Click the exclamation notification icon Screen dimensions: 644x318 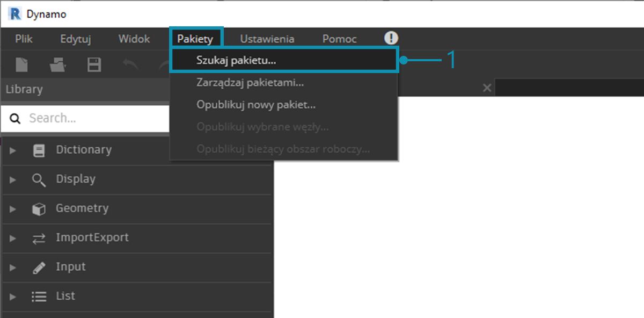point(391,38)
